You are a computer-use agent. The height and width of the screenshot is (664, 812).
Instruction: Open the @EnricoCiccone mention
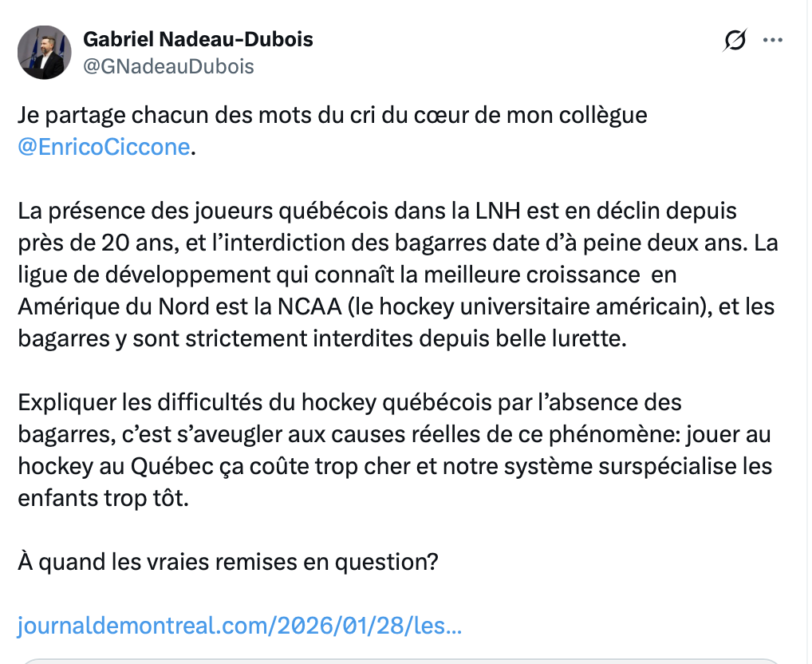104,148
